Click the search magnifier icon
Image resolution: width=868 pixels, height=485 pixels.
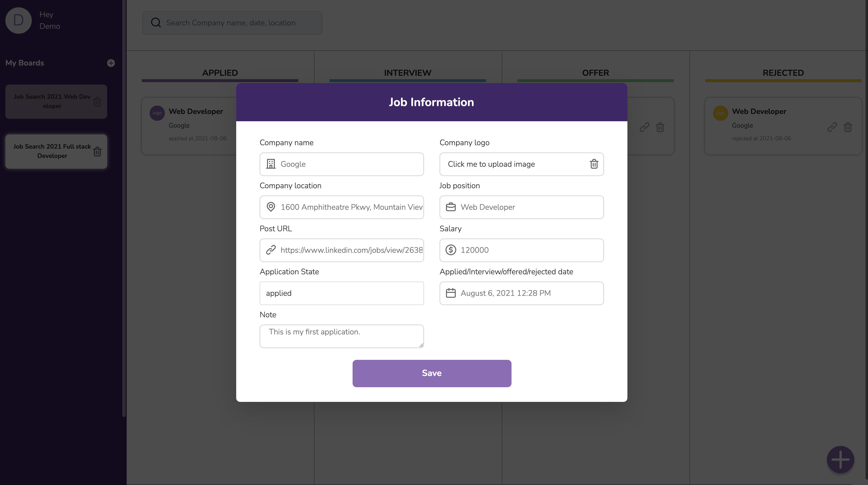pyautogui.click(x=156, y=22)
